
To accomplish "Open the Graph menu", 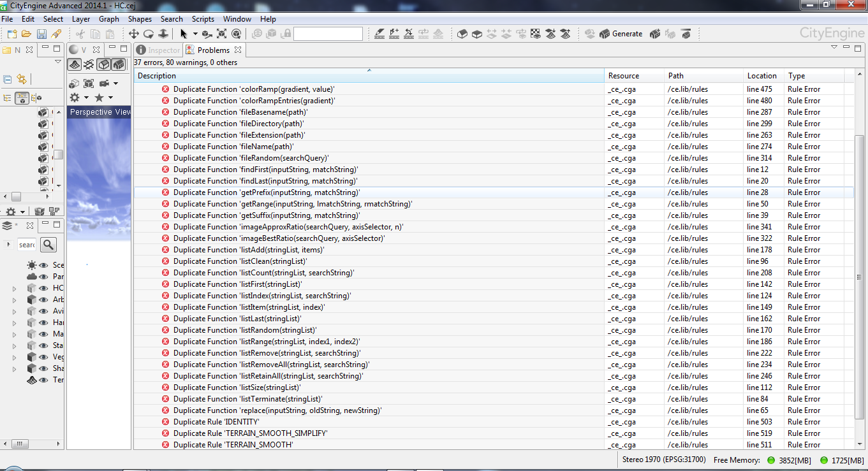I will pyautogui.click(x=109, y=19).
